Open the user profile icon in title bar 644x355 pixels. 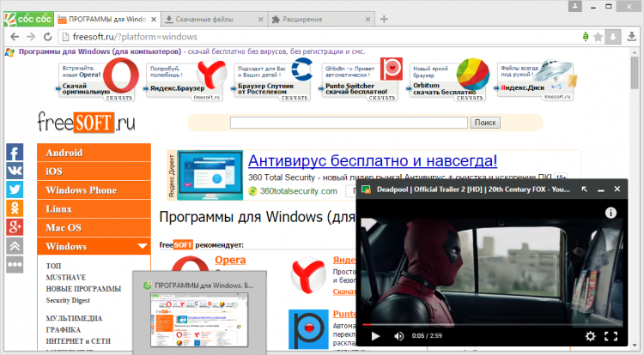pyautogui.click(x=575, y=6)
